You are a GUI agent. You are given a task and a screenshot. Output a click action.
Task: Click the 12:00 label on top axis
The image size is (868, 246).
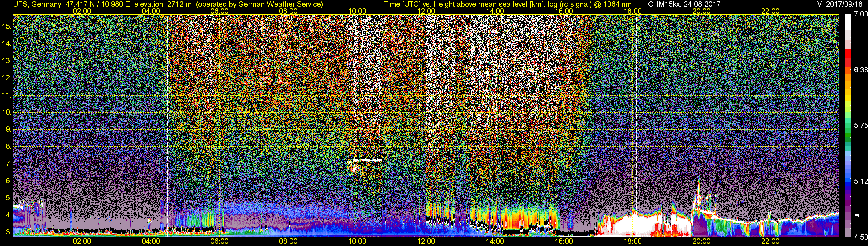pos(426,11)
